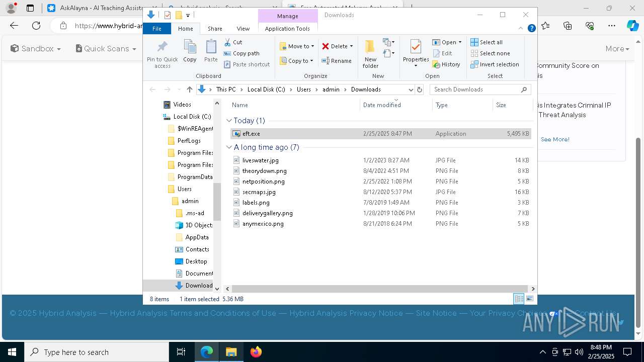Click the Paste ribbon icon
This screenshot has height=362, width=644.
pyautogui.click(x=211, y=51)
